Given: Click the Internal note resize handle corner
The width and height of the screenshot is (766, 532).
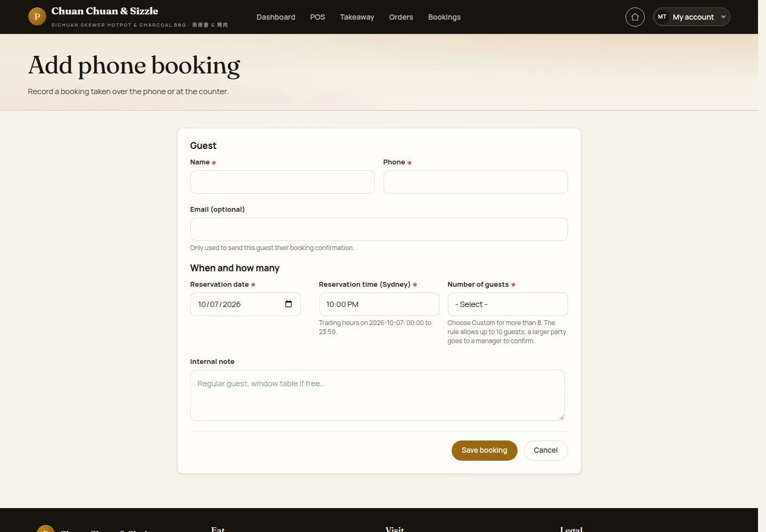Looking at the screenshot, I should 561,417.
